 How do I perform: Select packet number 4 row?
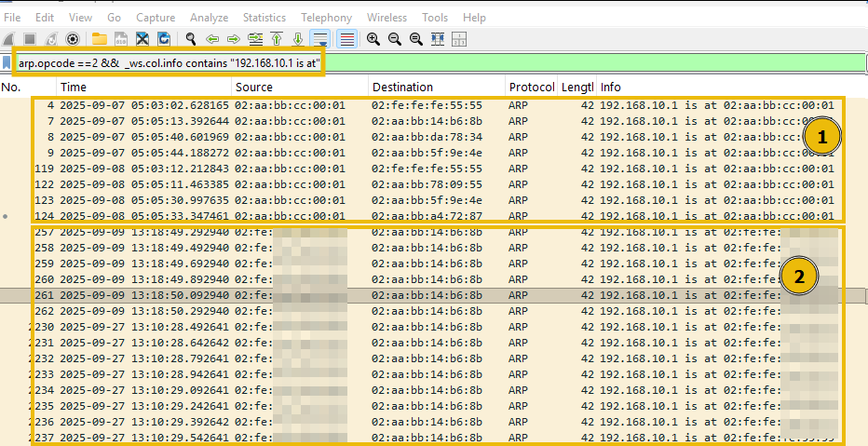pyautogui.click(x=434, y=106)
